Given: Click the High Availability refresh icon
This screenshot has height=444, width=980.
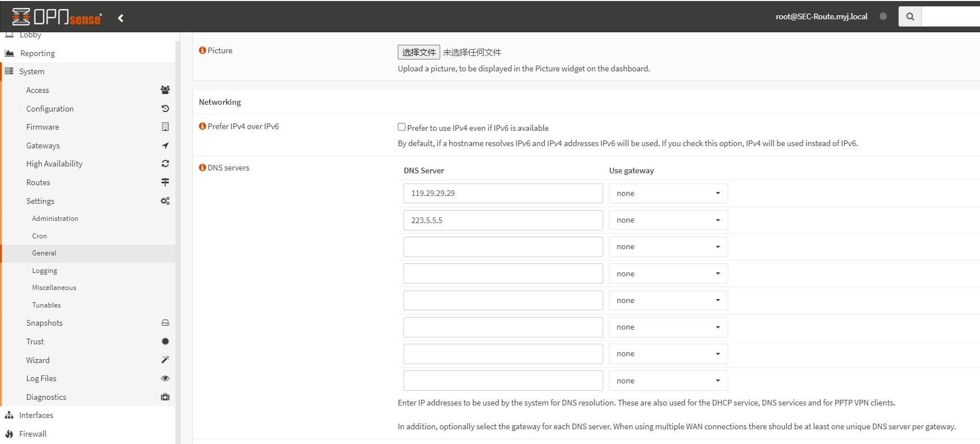Looking at the screenshot, I should click(165, 164).
